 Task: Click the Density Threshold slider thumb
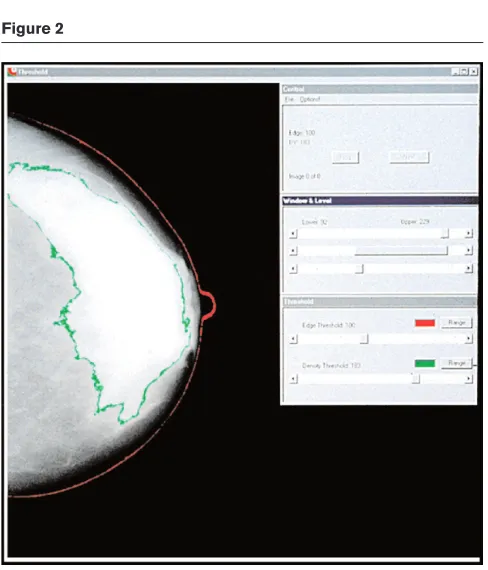pos(416,379)
